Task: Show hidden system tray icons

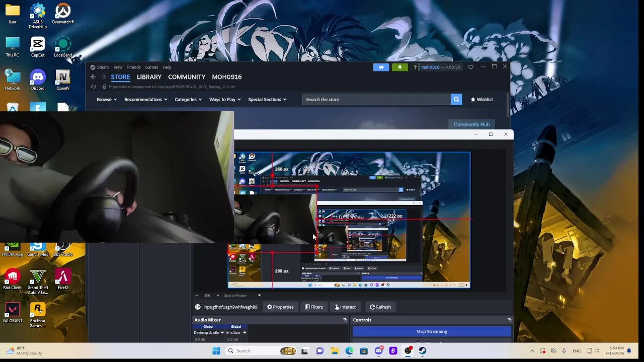Action: tap(532, 351)
